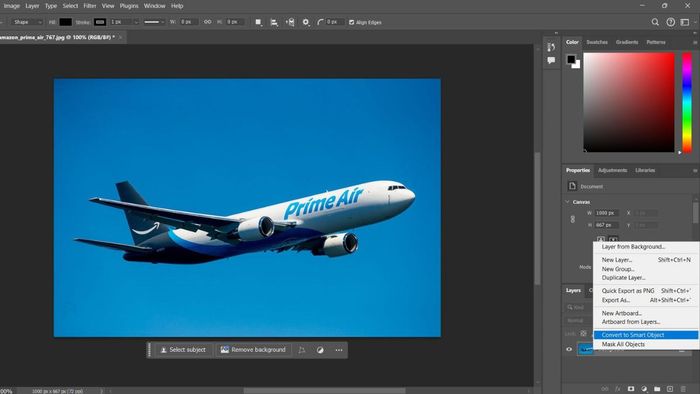Collapse the Canvas section
Viewport: 700px width, 394px height.
567,202
